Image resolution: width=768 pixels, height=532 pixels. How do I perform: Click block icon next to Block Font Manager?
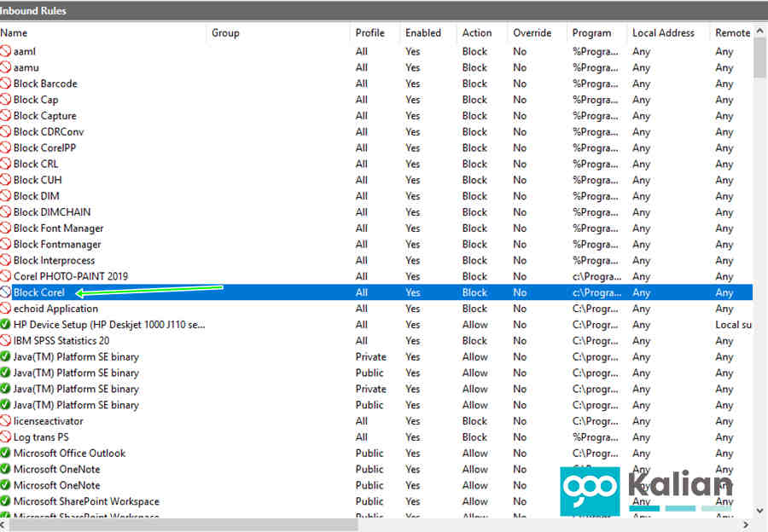pos(5,228)
